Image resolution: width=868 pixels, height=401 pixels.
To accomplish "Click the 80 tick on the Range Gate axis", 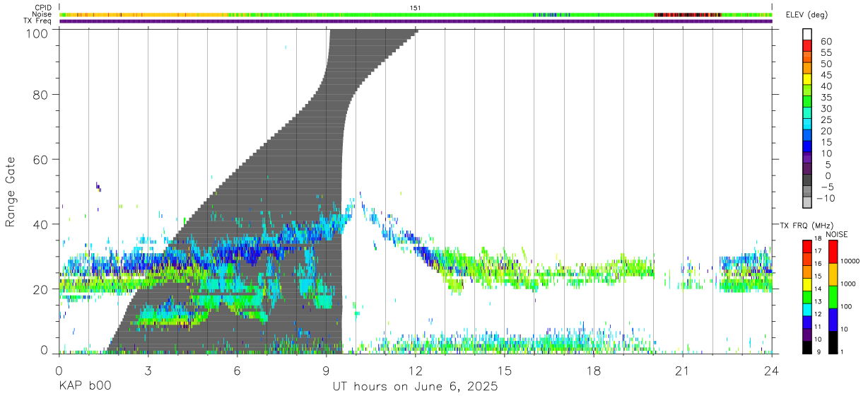I will pyautogui.click(x=40, y=95).
